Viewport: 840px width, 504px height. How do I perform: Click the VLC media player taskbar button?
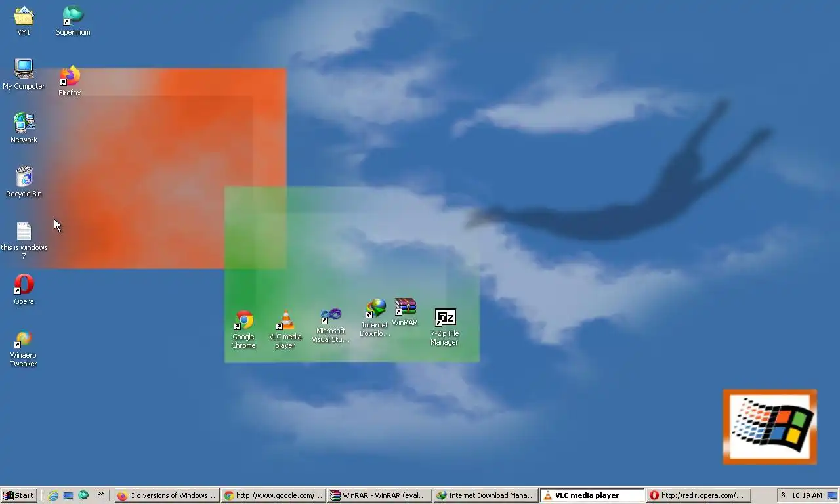pyautogui.click(x=592, y=495)
